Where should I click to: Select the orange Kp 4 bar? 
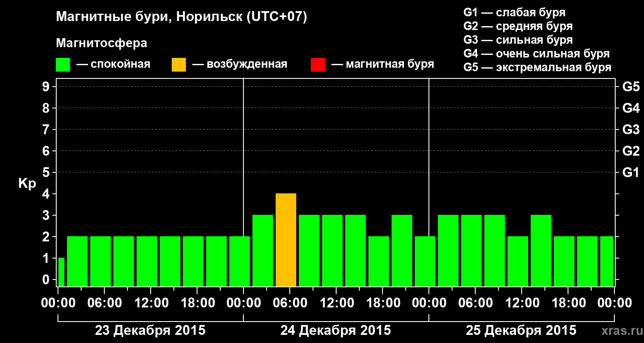point(286,240)
